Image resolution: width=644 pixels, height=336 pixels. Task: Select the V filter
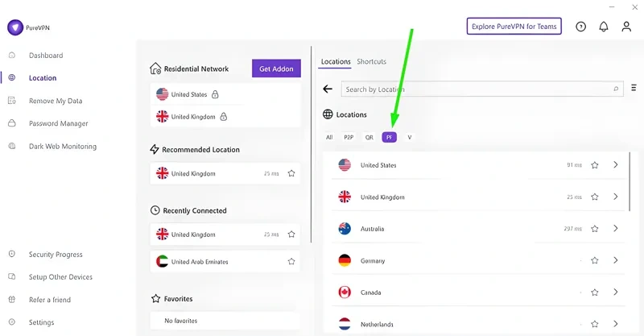click(x=409, y=137)
